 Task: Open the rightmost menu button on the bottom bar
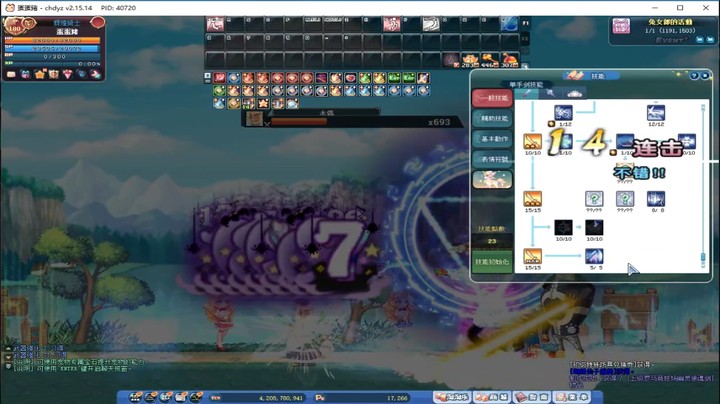coord(572,397)
